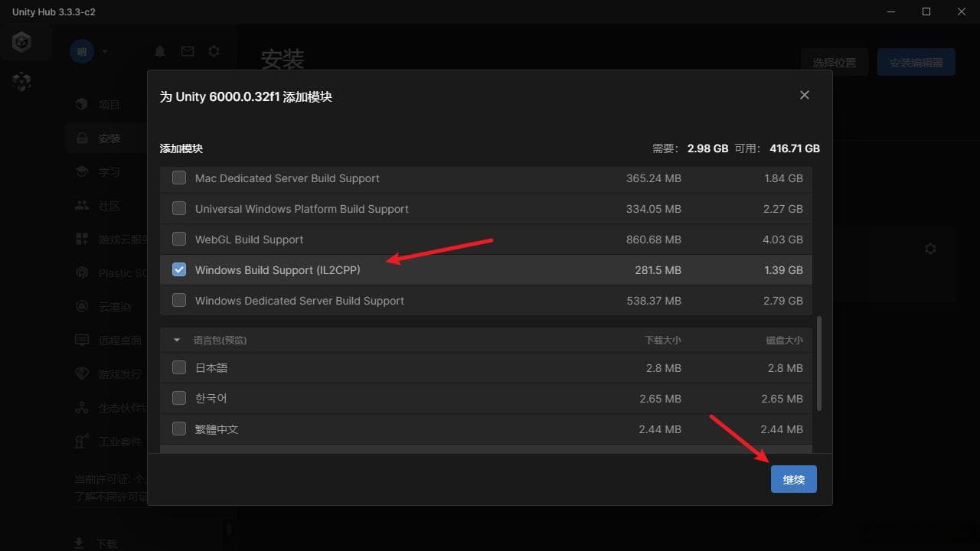This screenshot has width=980, height=551.
Task: Click the 下载 download icon
Action: [79, 543]
